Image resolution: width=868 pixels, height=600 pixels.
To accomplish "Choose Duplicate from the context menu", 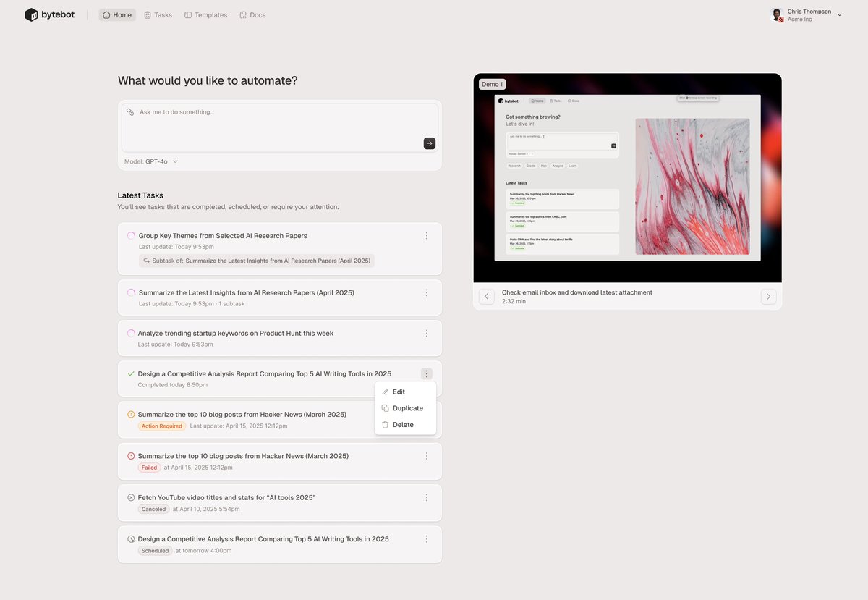I will pyautogui.click(x=405, y=408).
